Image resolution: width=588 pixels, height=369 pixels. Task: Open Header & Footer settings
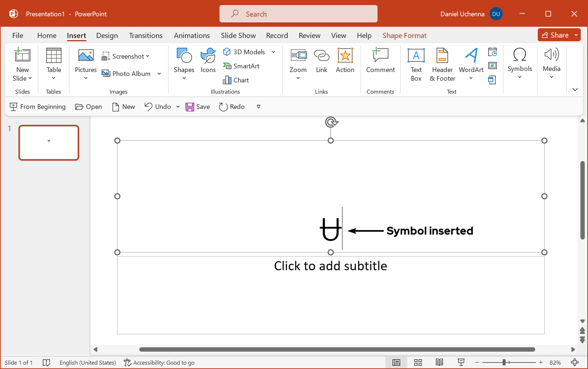(x=442, y=64)
